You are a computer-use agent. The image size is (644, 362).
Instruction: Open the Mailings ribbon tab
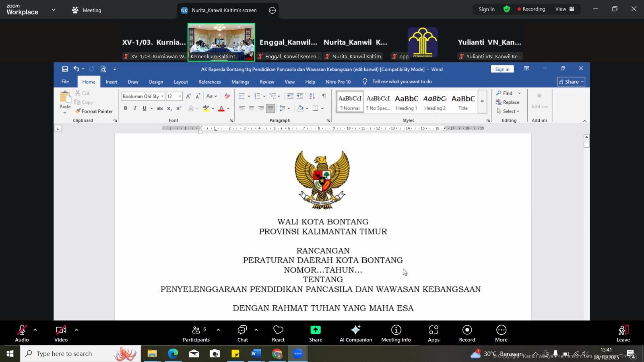[240, 82]
